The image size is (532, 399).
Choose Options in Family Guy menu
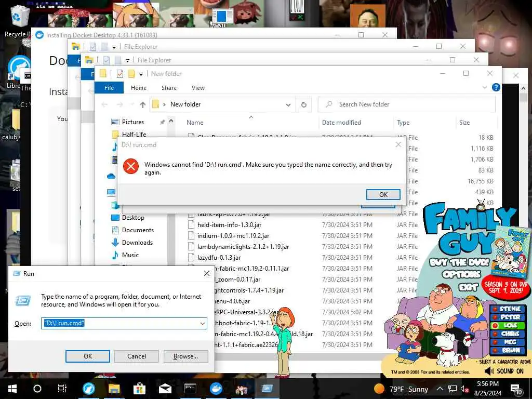tap(461, 274)
